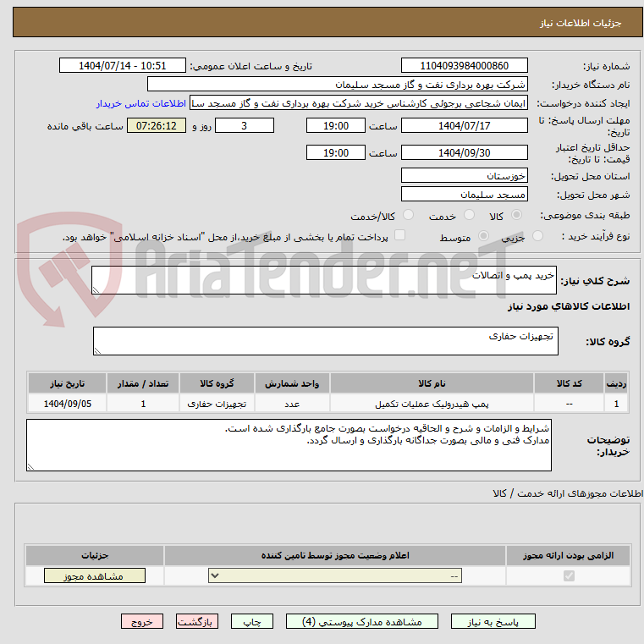Viewport: 644px width, 644px height.
Task: Click 'واحد شمارش' column header
Action: click(x=292, y=383)
